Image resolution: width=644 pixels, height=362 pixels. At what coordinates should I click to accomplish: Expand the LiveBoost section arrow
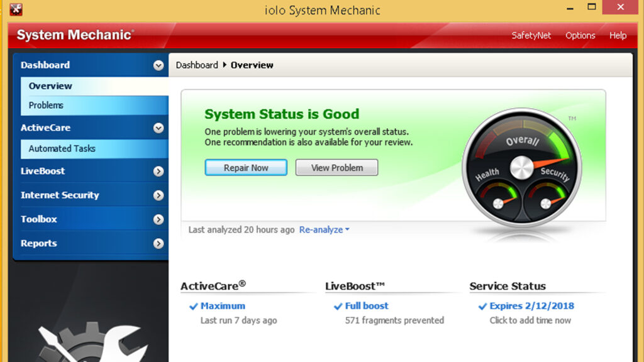pos(158,171)
